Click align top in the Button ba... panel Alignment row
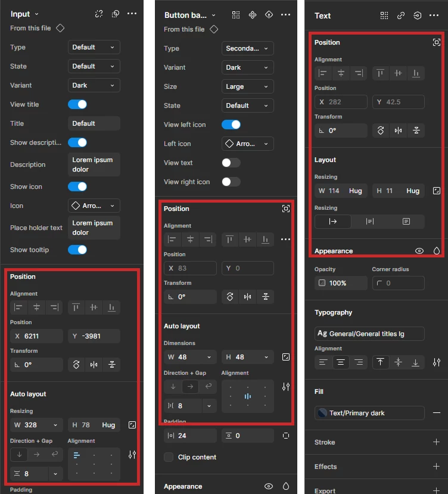Image resolution: width=448 pixels, height=494 pixels. tap(230, 240)
